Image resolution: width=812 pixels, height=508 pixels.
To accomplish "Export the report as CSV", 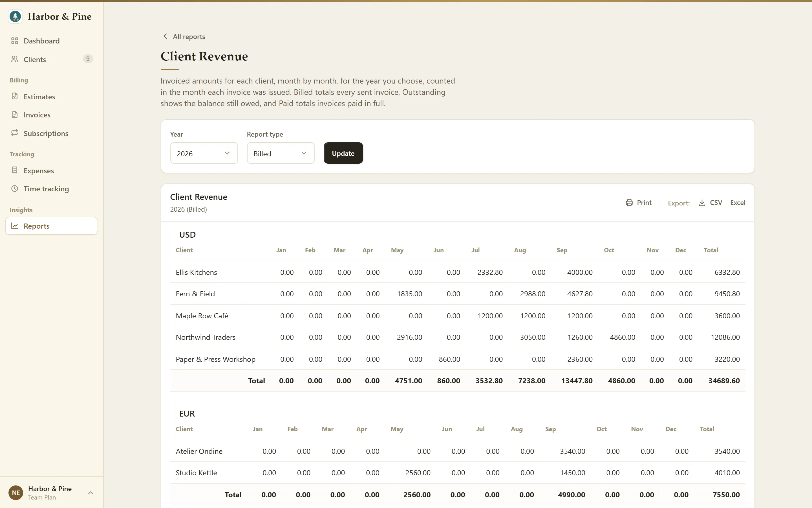I will [x=710, y=203].
